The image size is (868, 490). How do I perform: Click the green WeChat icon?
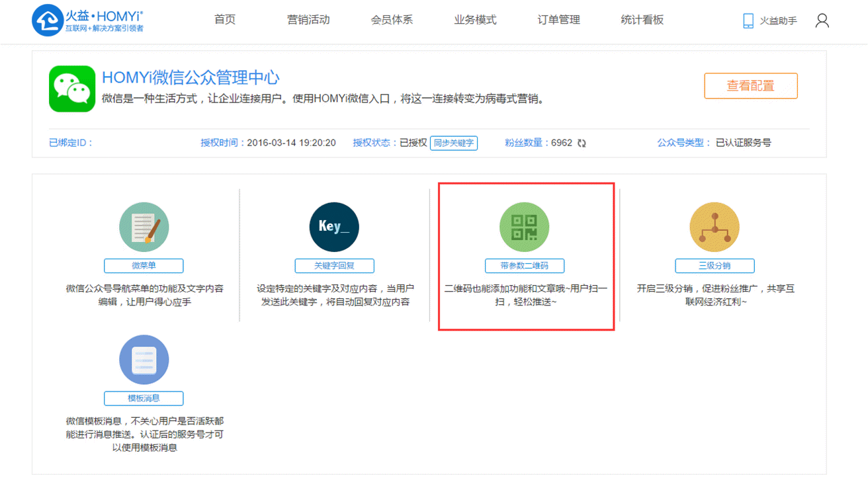pos(72,89)
